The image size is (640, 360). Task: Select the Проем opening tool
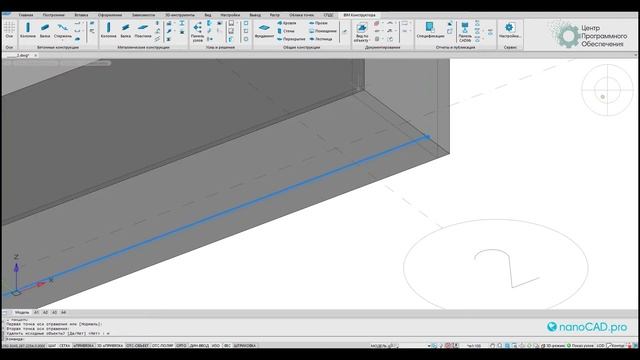(318, 23)
